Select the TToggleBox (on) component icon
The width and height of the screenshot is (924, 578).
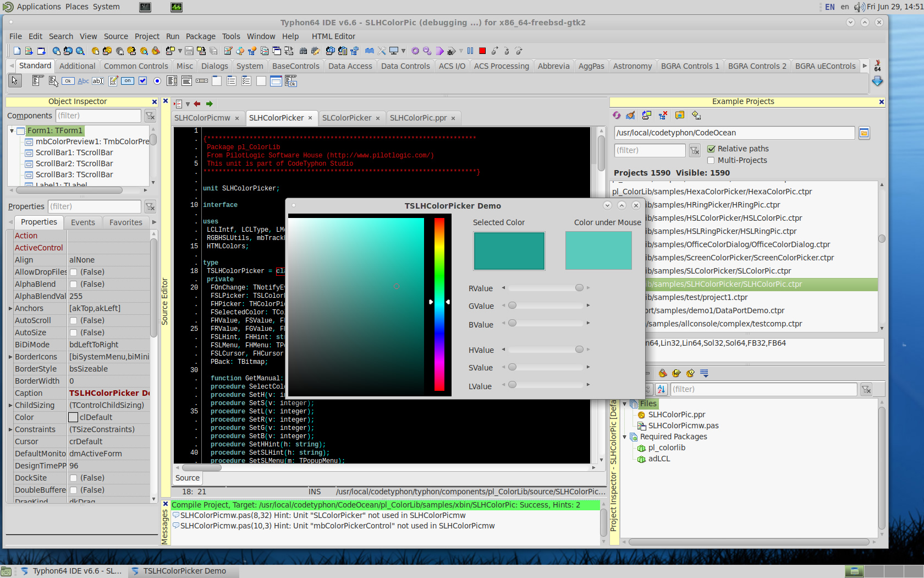(x=128, y=81)
